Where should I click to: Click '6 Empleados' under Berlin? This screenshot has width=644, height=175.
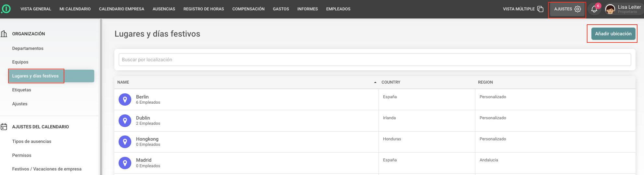148,102
